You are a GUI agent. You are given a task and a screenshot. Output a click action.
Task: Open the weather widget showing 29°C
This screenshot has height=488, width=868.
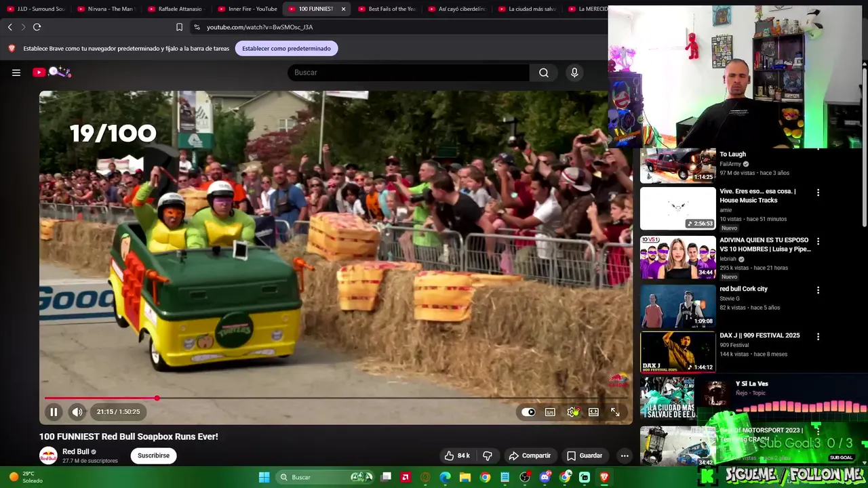pos(26,477)
